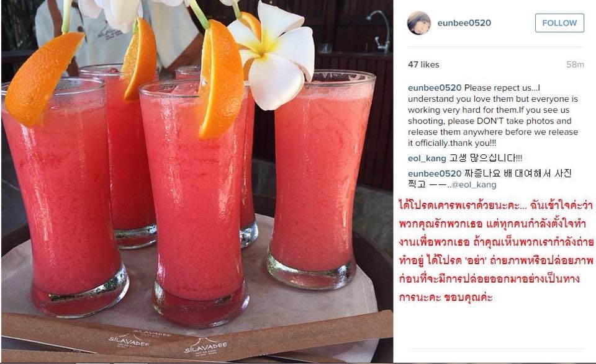
Task: Click the Korean comment text by eol_kang
Action: coord(485,158)
